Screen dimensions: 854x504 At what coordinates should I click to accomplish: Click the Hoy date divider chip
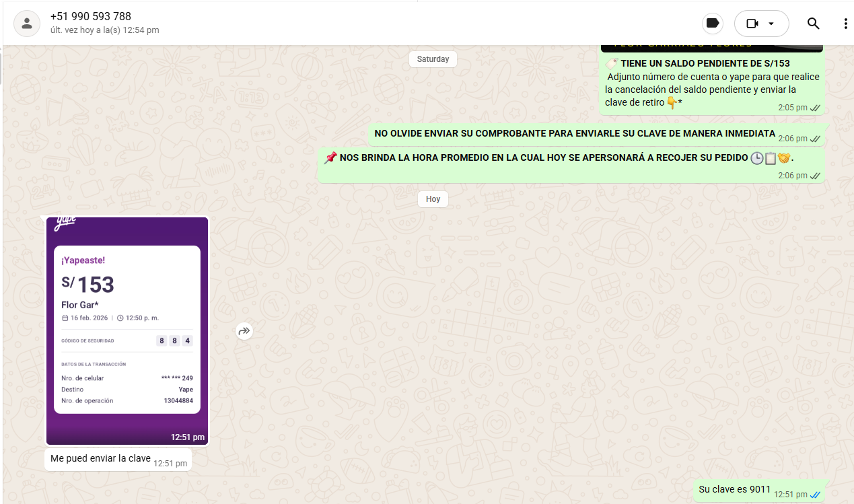(433, 199)
